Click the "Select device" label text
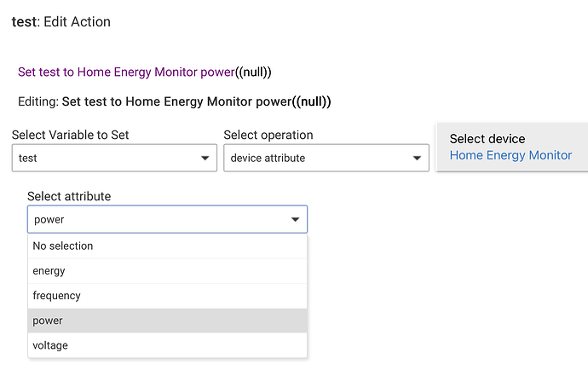This screenshot has width=588, height=370. pos(487,139)
